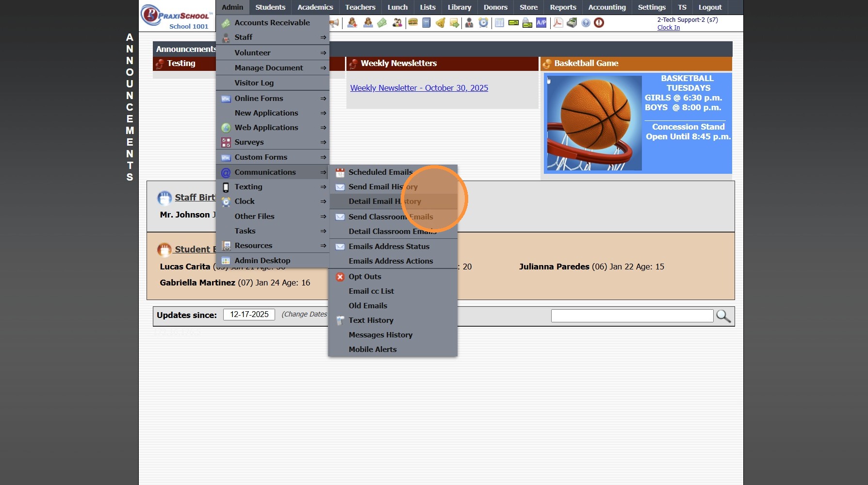The image size is (868, 485).
Task: Click the cash register toolbar icon
Action: (x=572, y=23)
